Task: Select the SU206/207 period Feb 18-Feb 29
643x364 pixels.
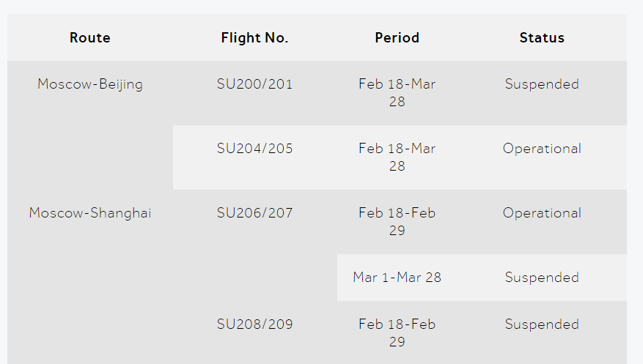Action: (397, 221)
